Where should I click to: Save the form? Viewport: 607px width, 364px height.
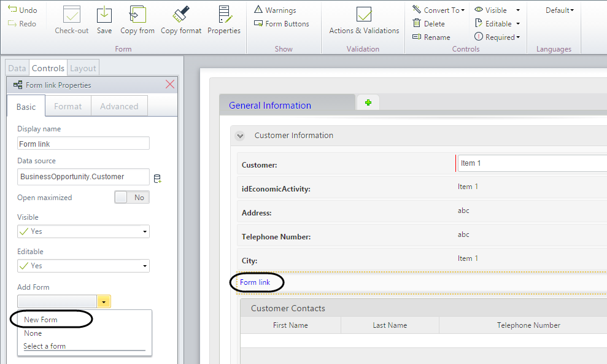[x=104, y=20]
